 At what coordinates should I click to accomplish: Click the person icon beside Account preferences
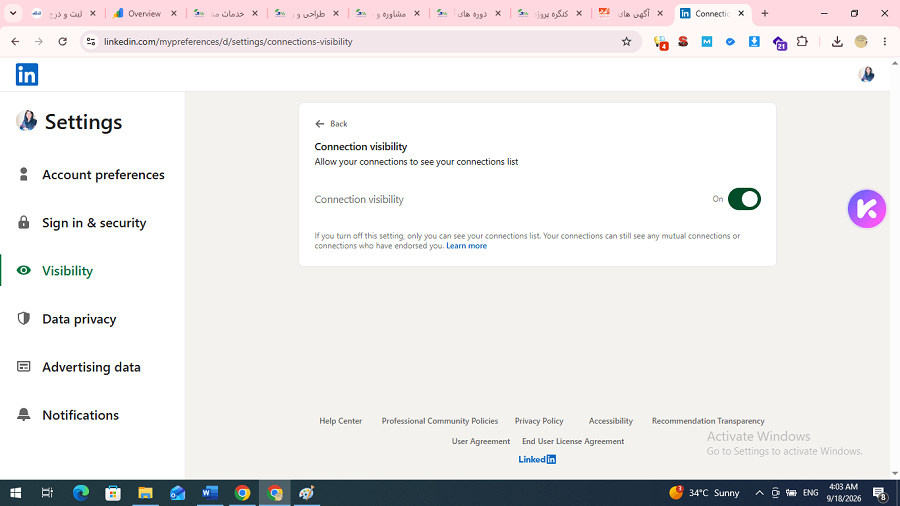pyautogui.click(x=24, y=174)
